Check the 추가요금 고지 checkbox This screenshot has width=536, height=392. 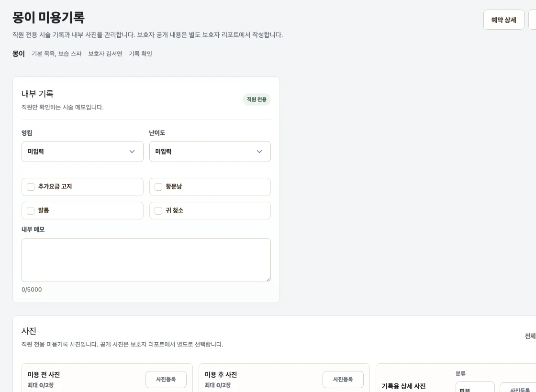31,187
